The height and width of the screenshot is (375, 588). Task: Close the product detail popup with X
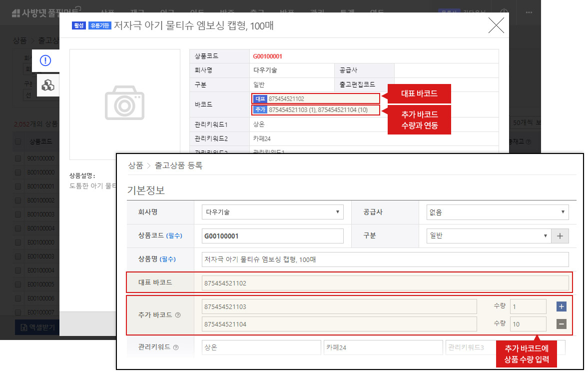pyautogui.click(x=496, y=25)
